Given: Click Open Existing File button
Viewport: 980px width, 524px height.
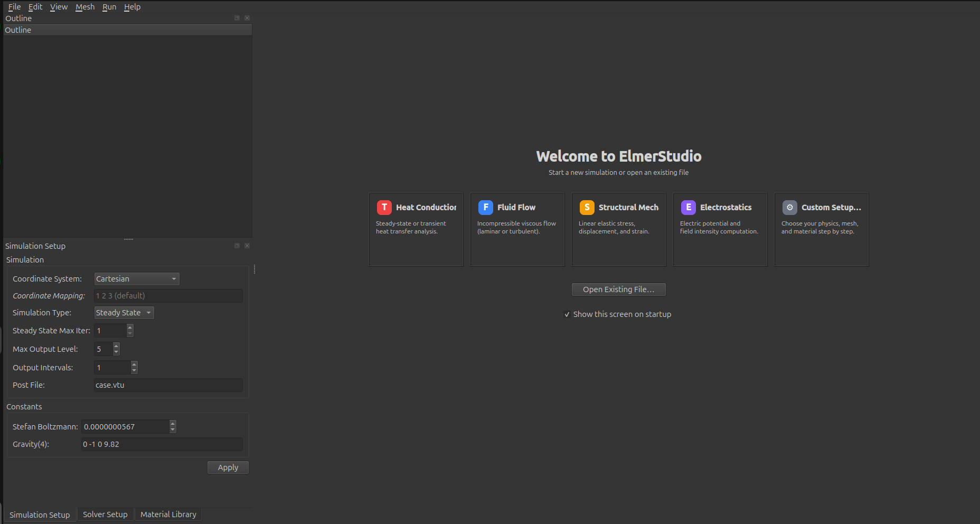Looking at the screenshot, I should (x=618, y=289).
